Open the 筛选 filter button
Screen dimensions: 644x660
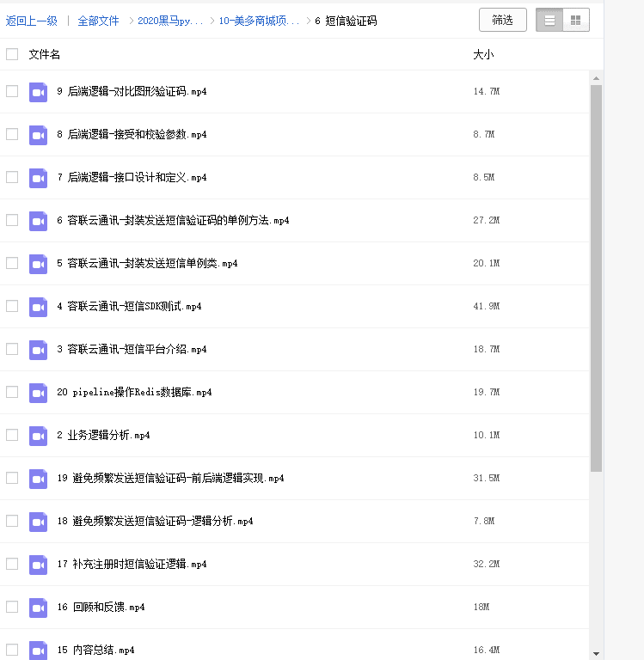click(x=503, y=20)
